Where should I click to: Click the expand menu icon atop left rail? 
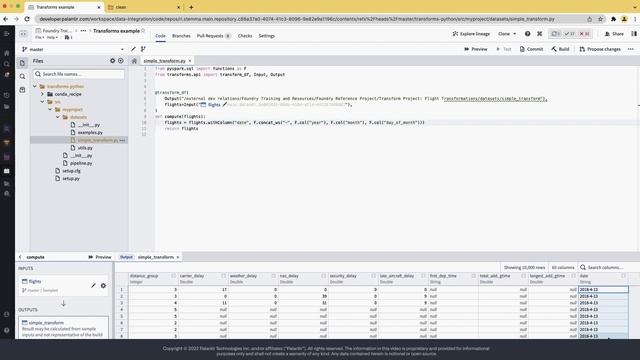point(7,34)
